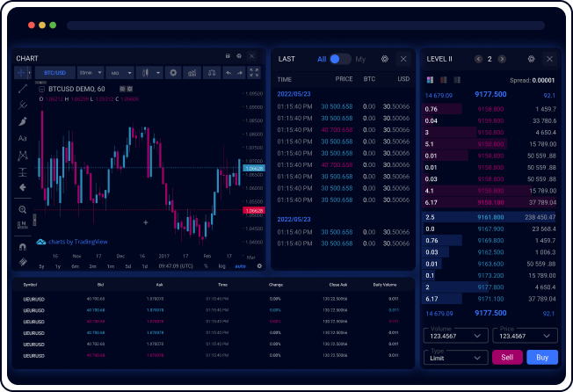This screenshot has height=392, width=573.
Task: Expand the order Type Limit dropdown
Action: (455, 357)
